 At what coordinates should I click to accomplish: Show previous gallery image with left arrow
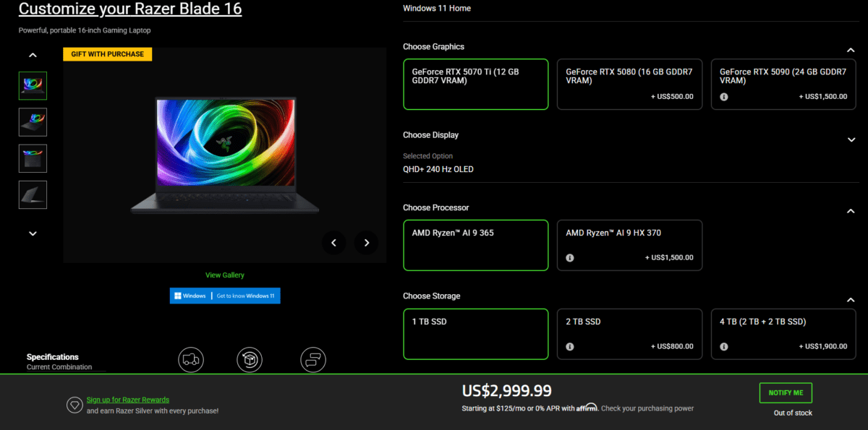[x=333, y=243]
